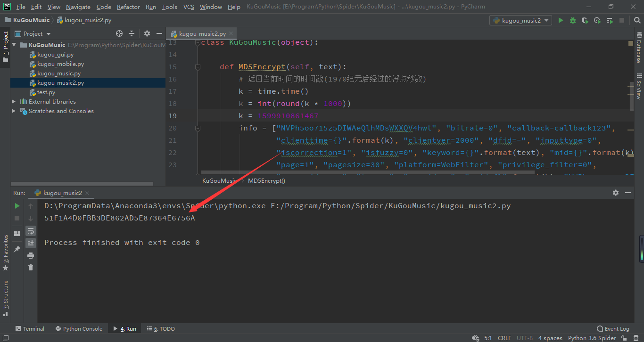Open CRLF line separator selector
The width and height of the screenshot is (644, 342).
coord(504,338)
